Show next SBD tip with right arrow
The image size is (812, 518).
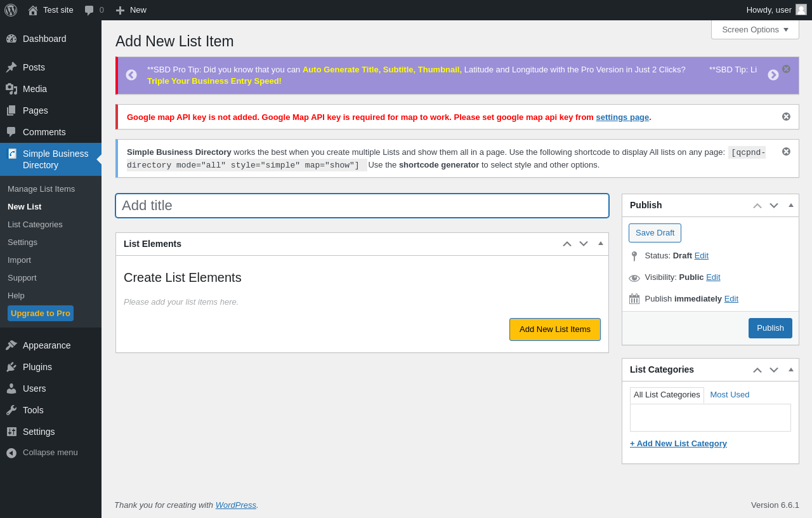point(773,75)
